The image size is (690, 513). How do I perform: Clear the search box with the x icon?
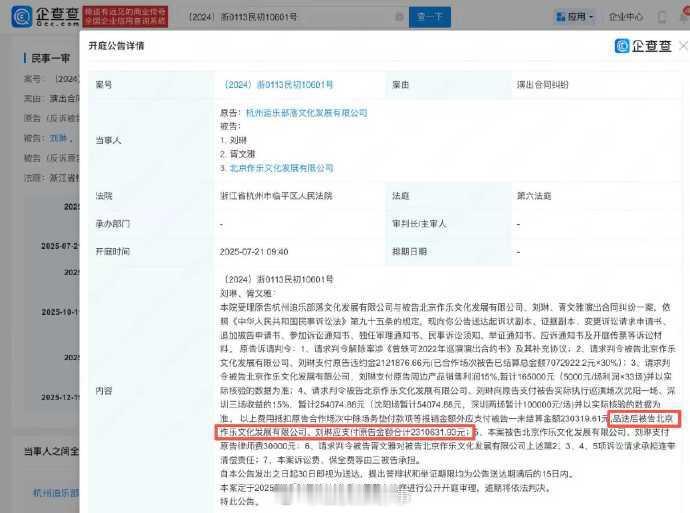coord(399,17)
